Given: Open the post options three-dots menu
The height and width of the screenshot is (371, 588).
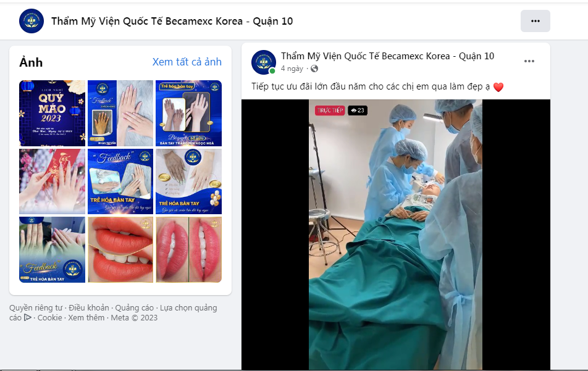Looking at the screenshot, I should click(529, 61).
